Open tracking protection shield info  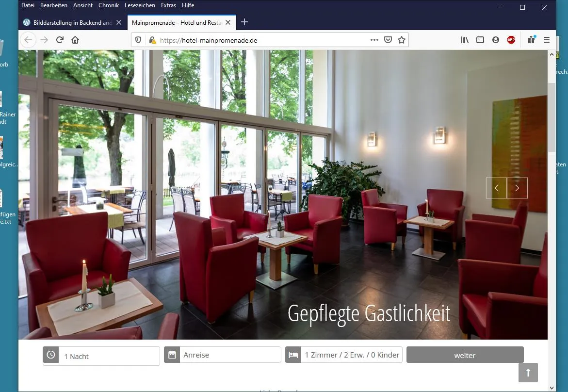138,40
